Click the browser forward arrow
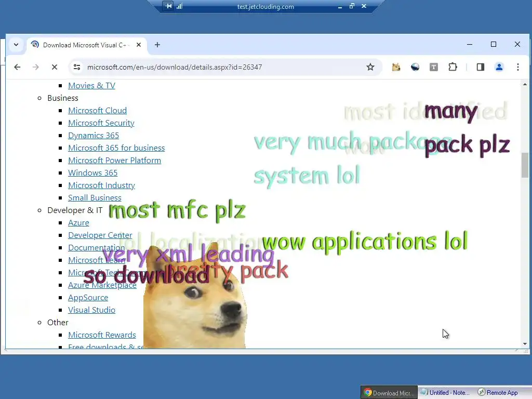The height and width of the screenshot is (399, 532). coord(36,67)
